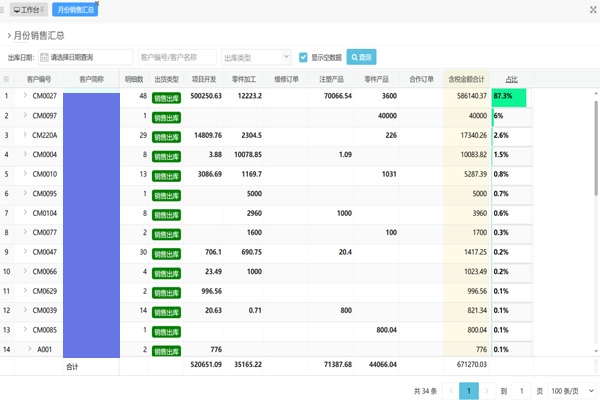Close the 月份销售汇总 tab
This screenshot has height=400, width=600.
pos(97,3)
